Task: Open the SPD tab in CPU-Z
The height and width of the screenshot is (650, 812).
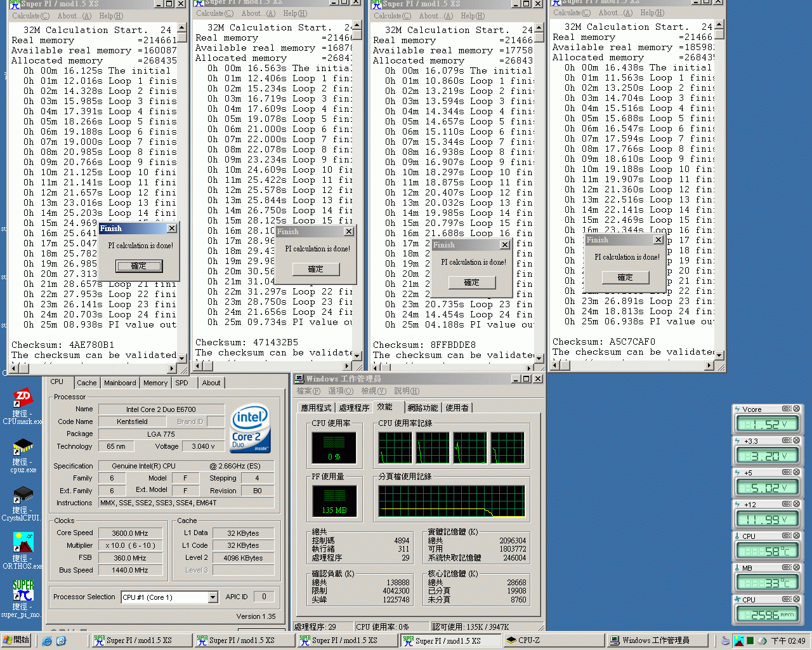Action: (x=182, y=383)
